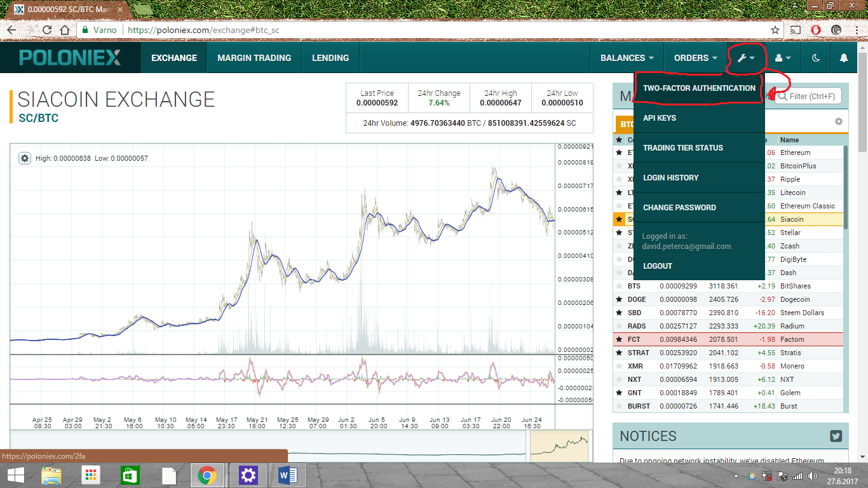Viewport: 868px width, 488px height.
Task: Click the Opera extension icon
Action: [x=816, y=30]
